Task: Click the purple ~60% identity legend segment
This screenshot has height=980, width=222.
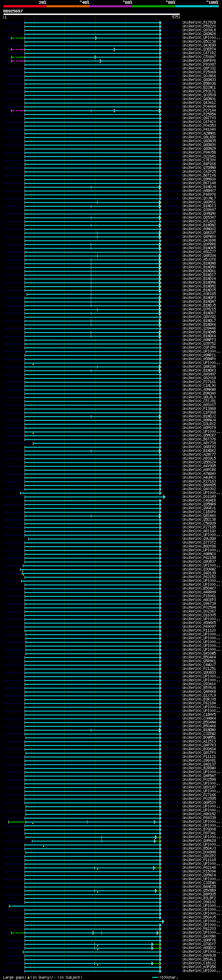Action: coord(111,6)
